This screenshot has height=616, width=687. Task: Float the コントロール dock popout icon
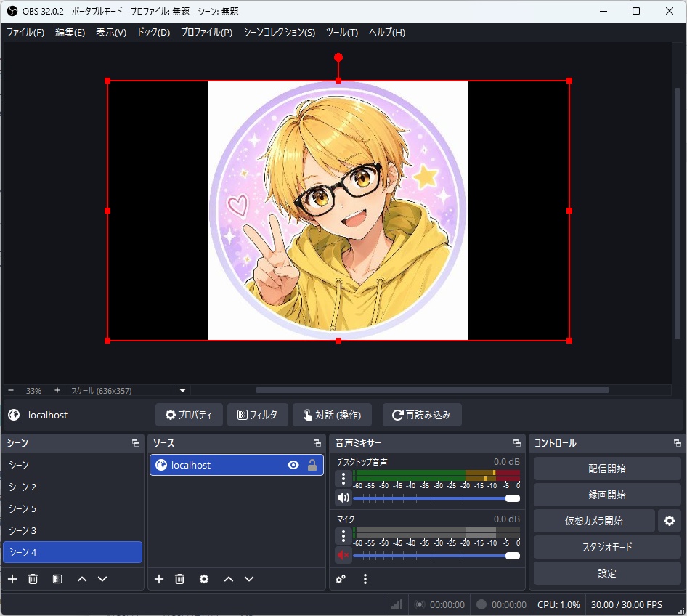677,443
